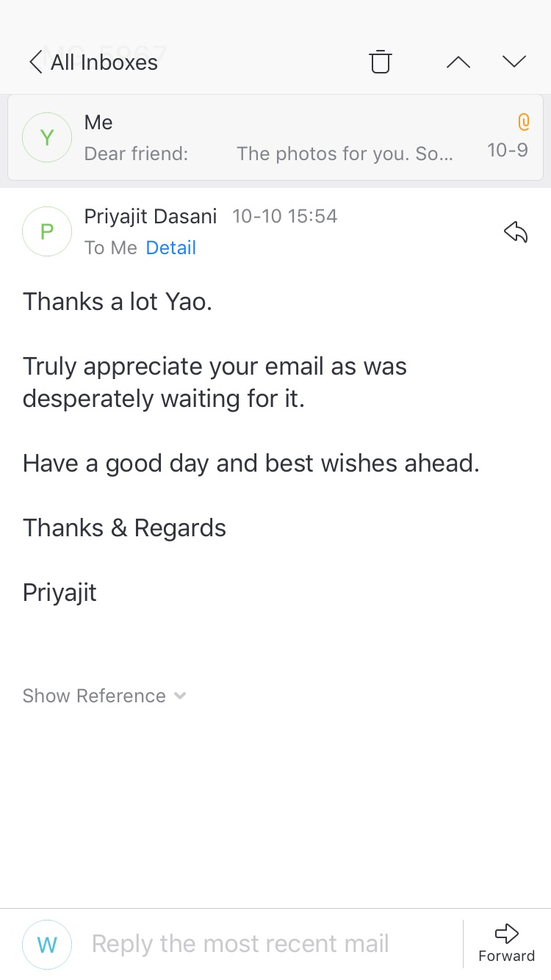Delete this email with trash icon
Viewport: 551px width, 980px height.
(x=380, y=62)
